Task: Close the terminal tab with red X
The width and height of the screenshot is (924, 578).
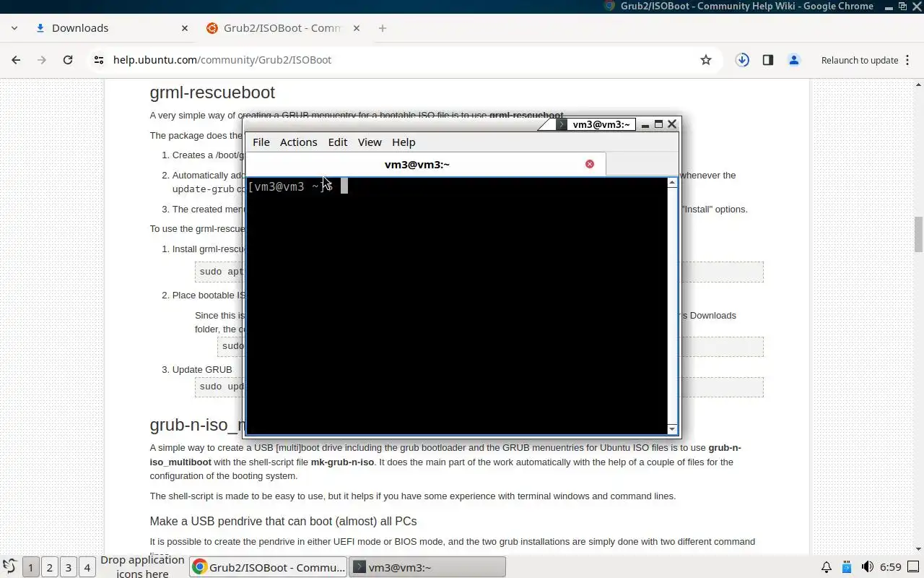Action: [590, 164]
